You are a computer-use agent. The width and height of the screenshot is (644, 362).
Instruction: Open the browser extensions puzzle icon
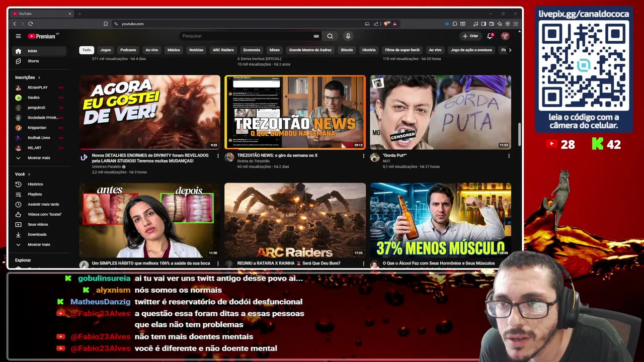coord(455,24)
